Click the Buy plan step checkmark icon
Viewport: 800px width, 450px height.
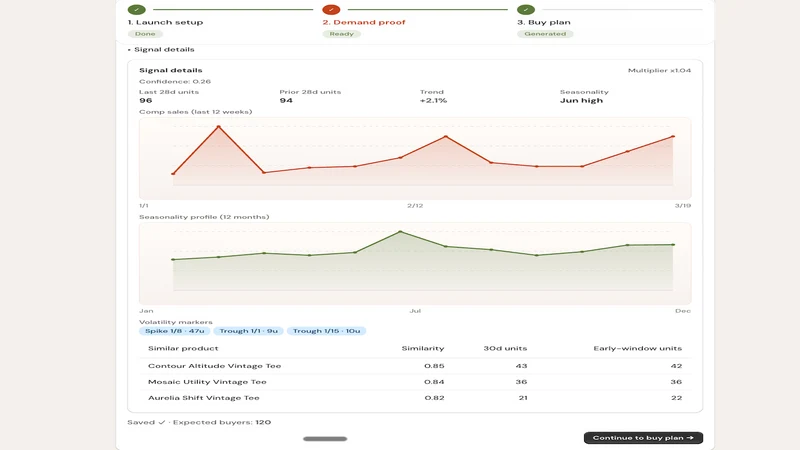pos(526,9)
